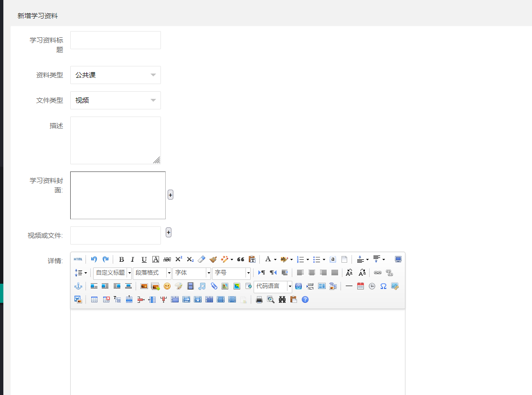Click the anchor icon

(78, 286)
